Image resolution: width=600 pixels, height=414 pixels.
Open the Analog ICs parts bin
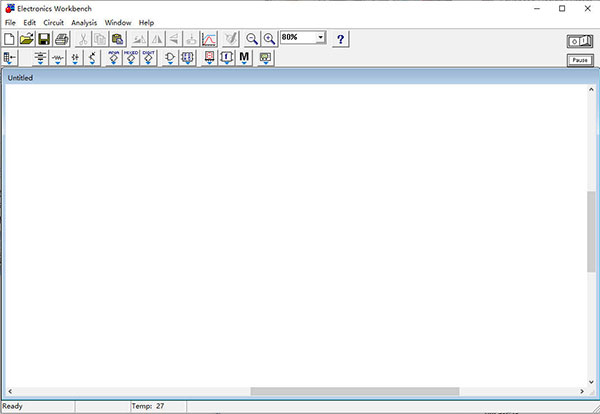tap(114, 58)
